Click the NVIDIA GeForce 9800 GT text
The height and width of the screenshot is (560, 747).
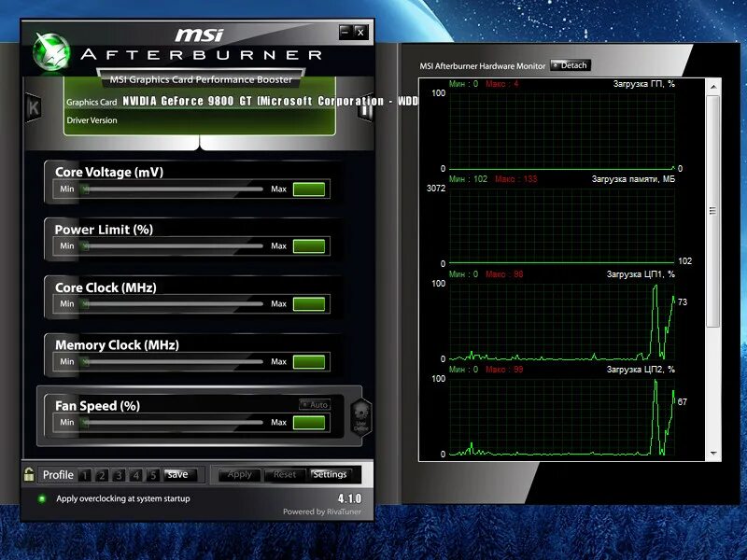pos(188,101)
